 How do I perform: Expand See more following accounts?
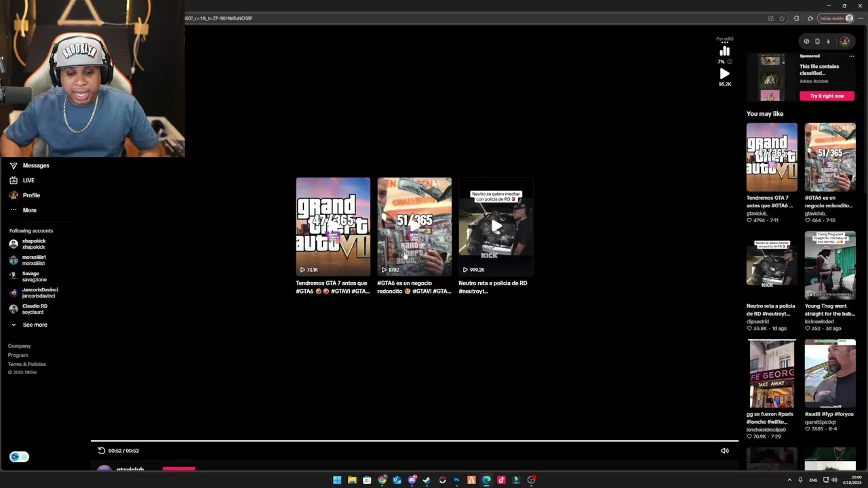click(x=28, y=325)
